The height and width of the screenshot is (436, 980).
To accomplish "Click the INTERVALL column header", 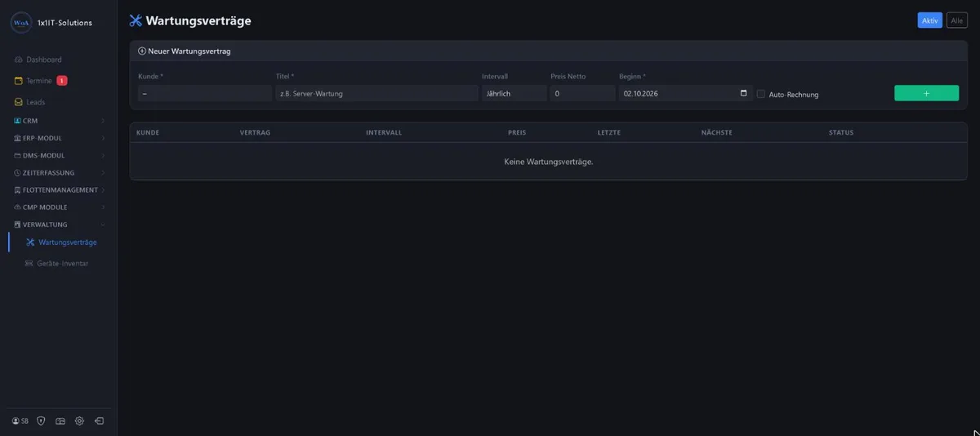I will pyautogui.click(x=384, y=132).
